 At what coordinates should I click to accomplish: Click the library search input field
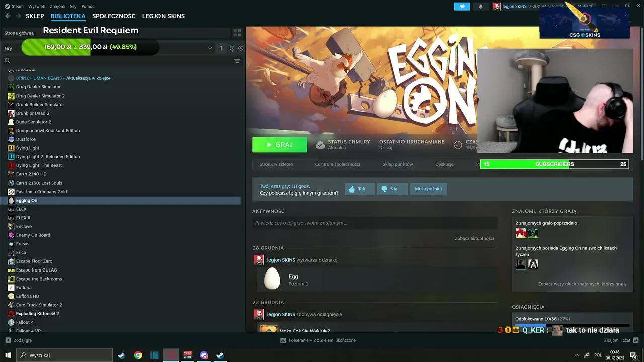tap(121, 61)
